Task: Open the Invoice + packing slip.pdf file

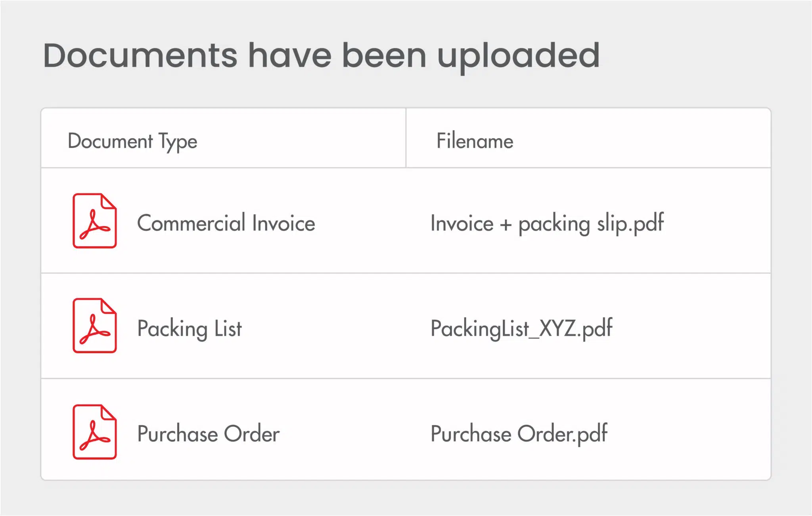Action: [x=547, y=223]
